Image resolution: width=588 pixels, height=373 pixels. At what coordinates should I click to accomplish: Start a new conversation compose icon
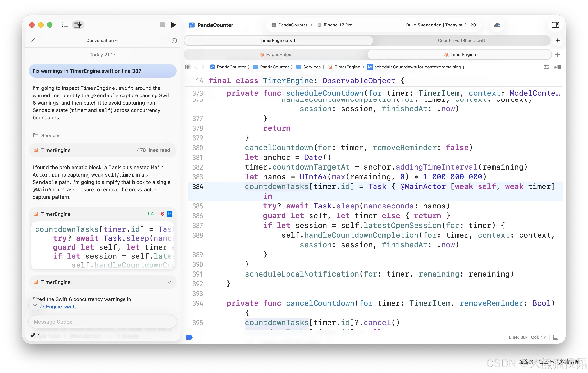point(32,41)
